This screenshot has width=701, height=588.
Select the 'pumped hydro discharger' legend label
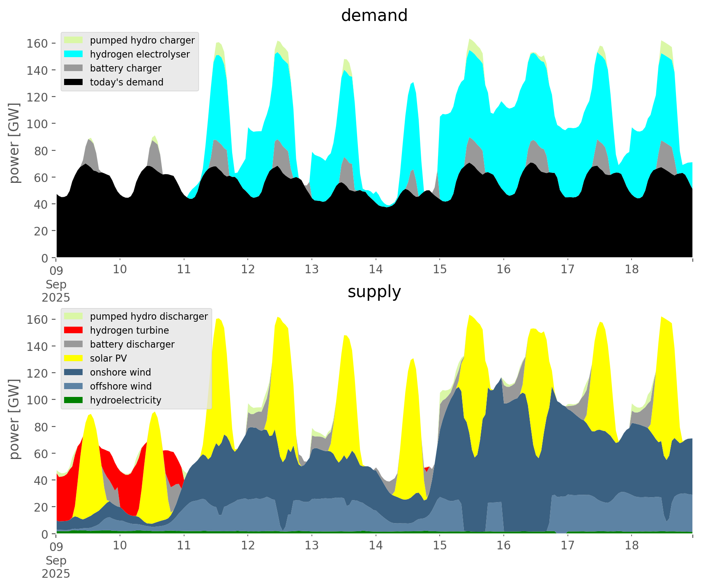point(149,316)
